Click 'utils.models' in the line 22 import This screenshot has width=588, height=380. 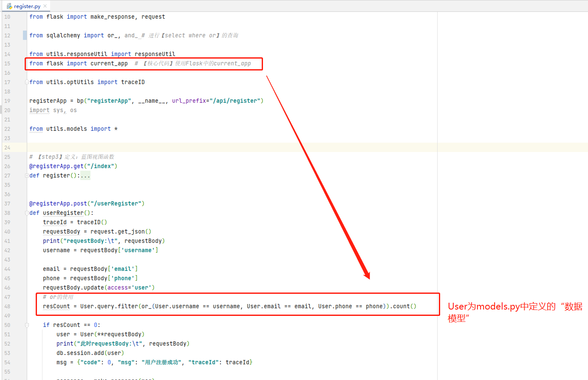point(67,129)
